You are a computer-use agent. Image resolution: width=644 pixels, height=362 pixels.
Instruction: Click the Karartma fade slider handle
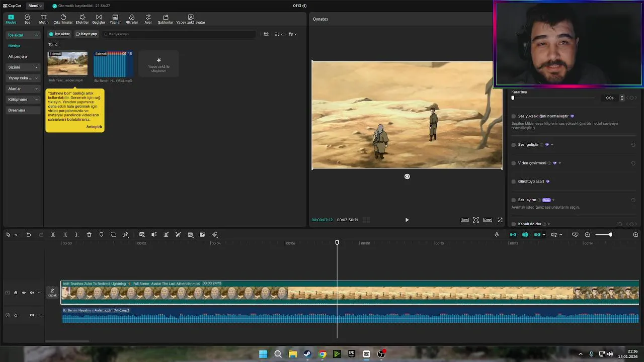pos(513,98)
